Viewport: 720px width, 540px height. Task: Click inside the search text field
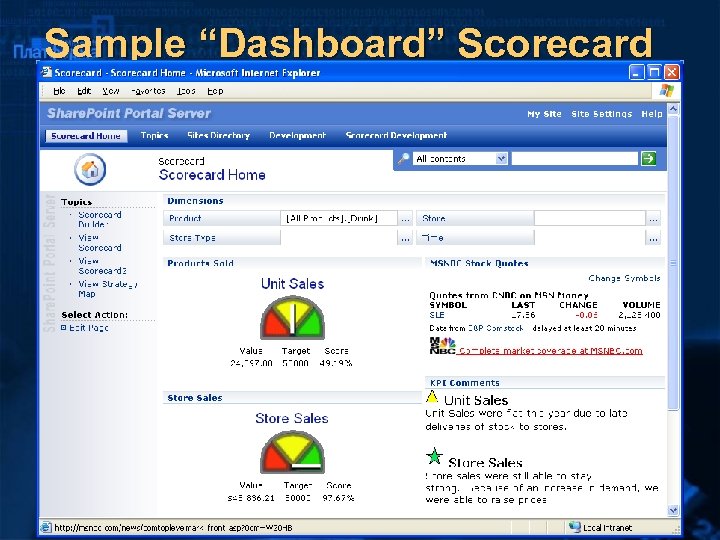pyautogui.click(x=575, y=158)
